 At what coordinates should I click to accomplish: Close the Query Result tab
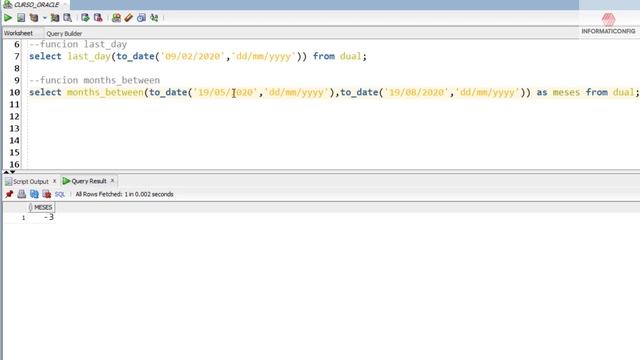pyautogui.click(x=113, y=180)
